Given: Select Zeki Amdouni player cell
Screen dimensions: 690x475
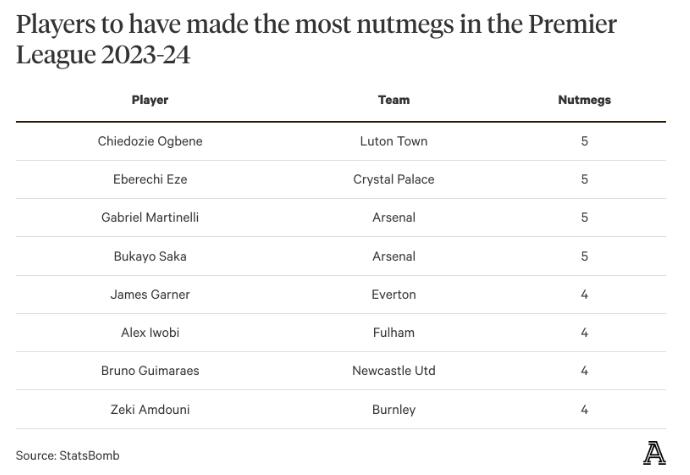Looking at the screenshot, I should click(150, 409).
